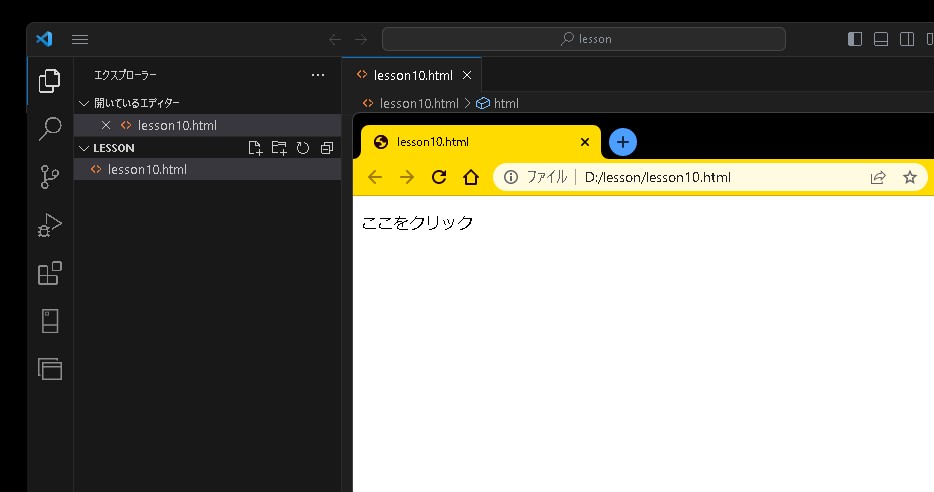Click the New Folder icon in LESSON
Image resolution: width=934 pixels, height=492 pixels.
(279, 148)
